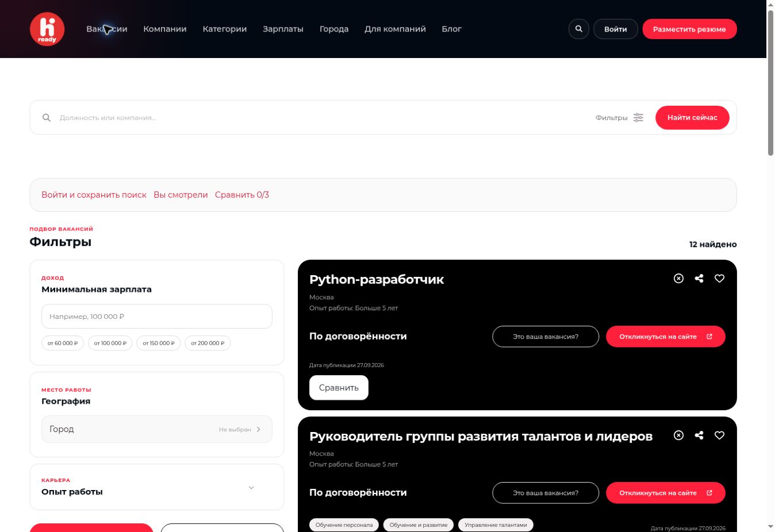This screenshot has width=775, height=532.
Task: Focus the minimum salary input field
Action: coord(157,317)
